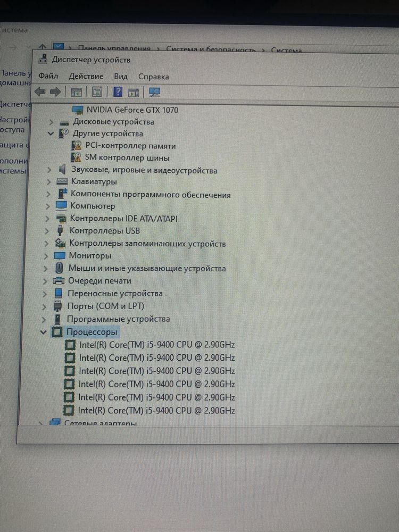Click the blue Help question mark icon
The image size is (399, 532).
[118, 92]
